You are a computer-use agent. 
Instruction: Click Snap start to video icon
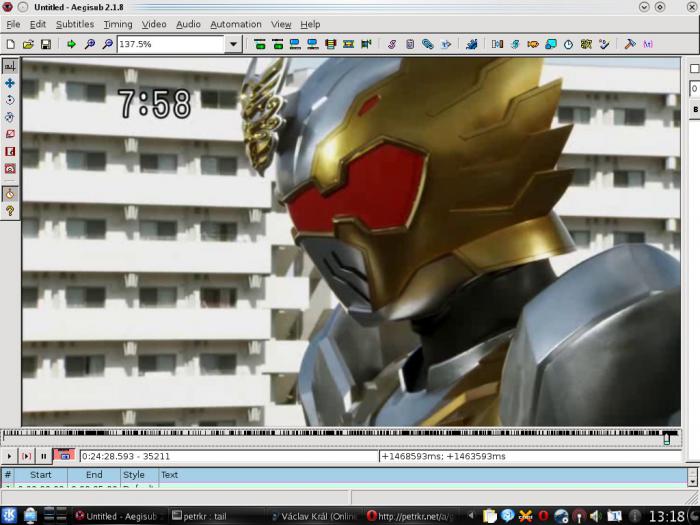coord(295,44)
